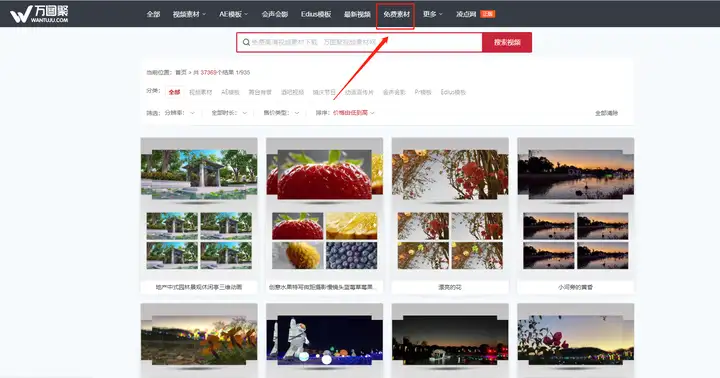Open the 分辨率 filter dropdown

click(x=180, y=113)
